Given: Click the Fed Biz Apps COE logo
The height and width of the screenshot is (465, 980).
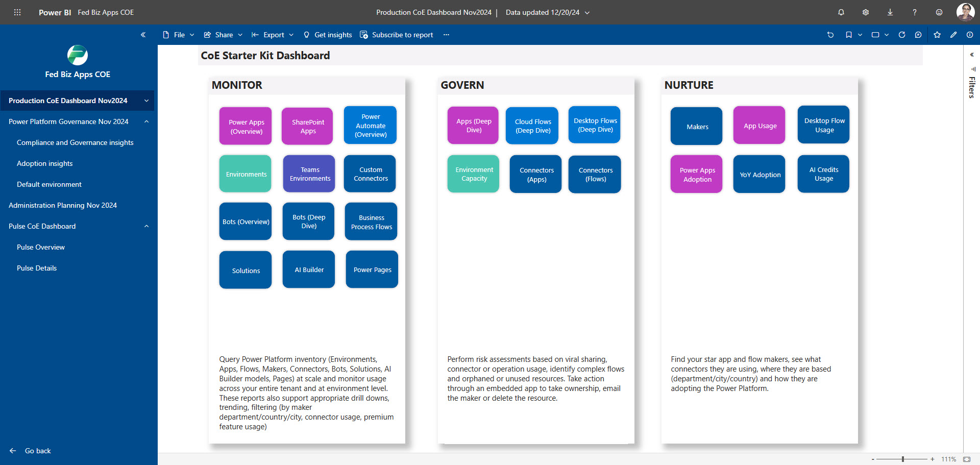Looking at the screenshot, I should coord(78,55).
